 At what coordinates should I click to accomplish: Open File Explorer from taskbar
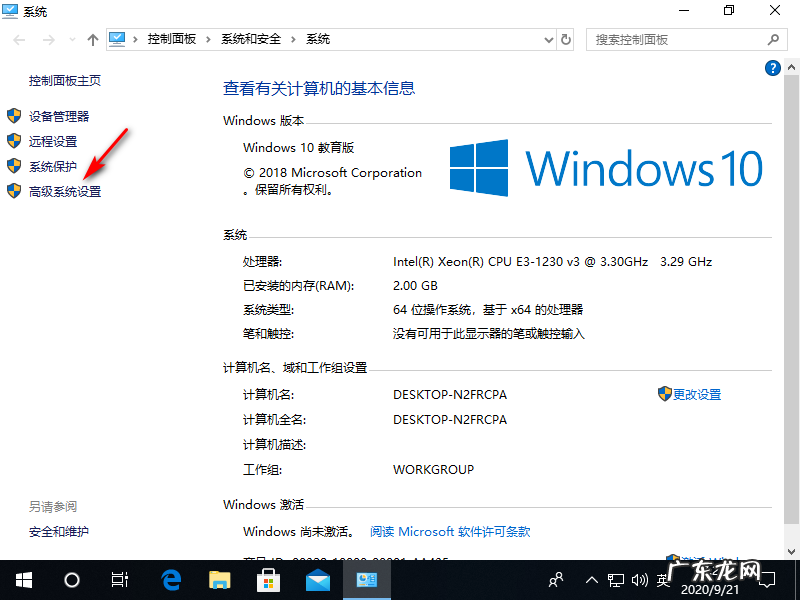pyautogui.click(x=220, y=580)
